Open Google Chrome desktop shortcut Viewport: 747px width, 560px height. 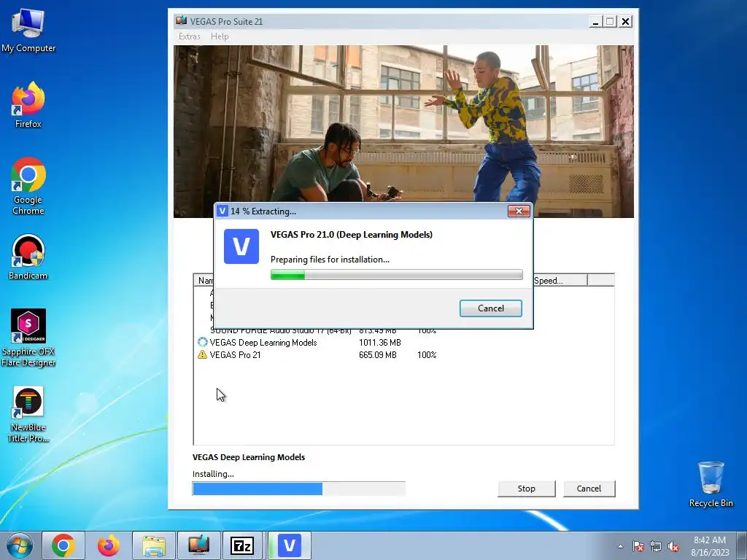tap(28, 186)
